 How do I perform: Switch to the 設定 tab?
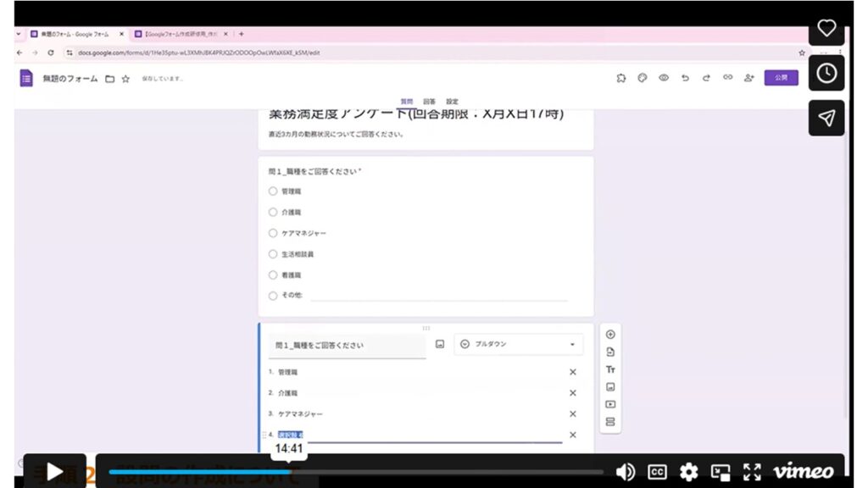click(453, 102)
